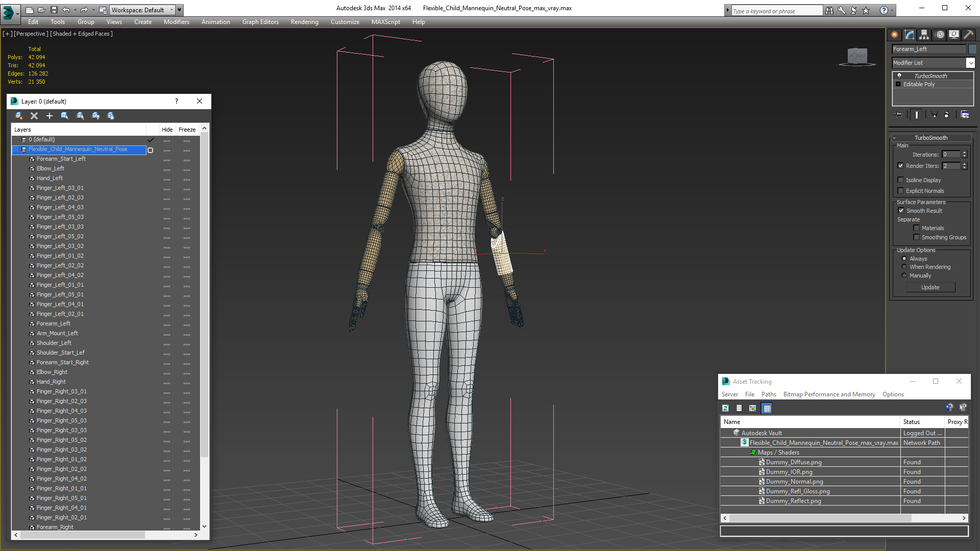
Task: Expand Editable Poly in modifier stack
Action: tap(898, 84)
